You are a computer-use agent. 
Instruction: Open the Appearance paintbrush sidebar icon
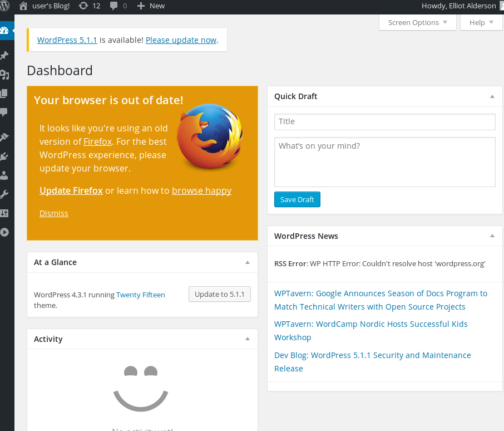[x=4, y=137]
